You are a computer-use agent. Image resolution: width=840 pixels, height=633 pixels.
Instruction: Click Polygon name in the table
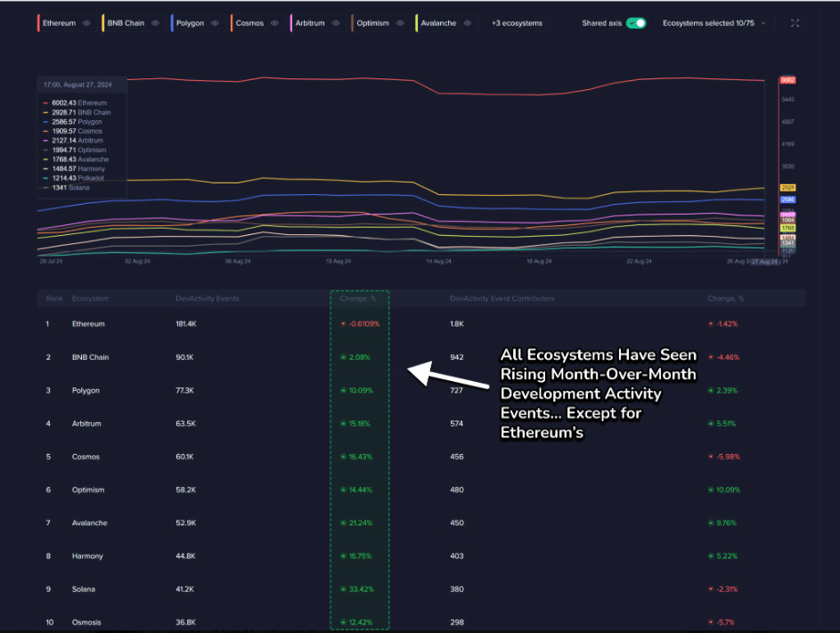86,391
